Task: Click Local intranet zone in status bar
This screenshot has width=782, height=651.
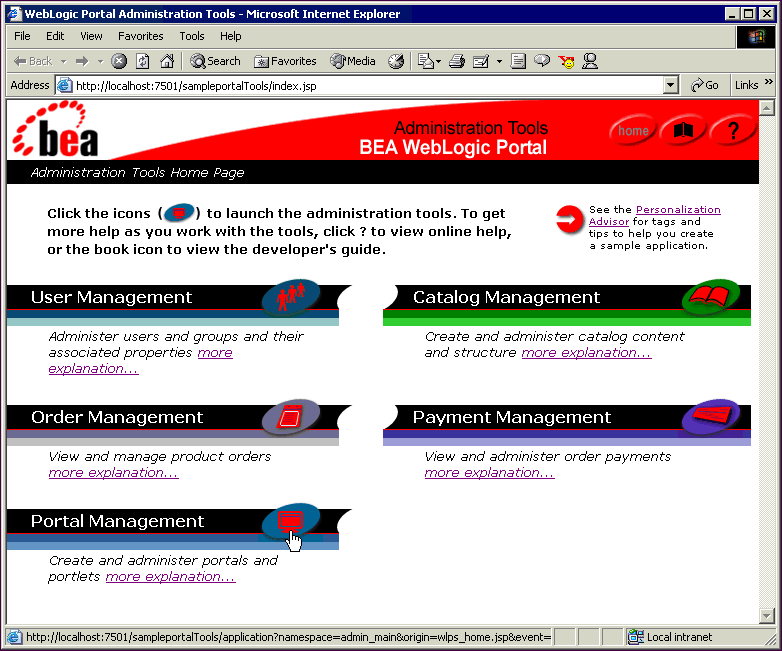Action: (670, 637)
